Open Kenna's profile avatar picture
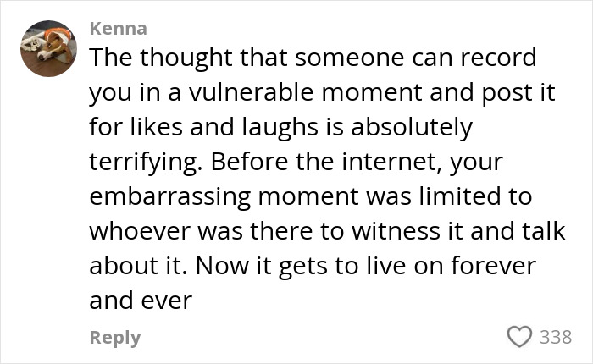Screen dimensions: 593x364 47,50
